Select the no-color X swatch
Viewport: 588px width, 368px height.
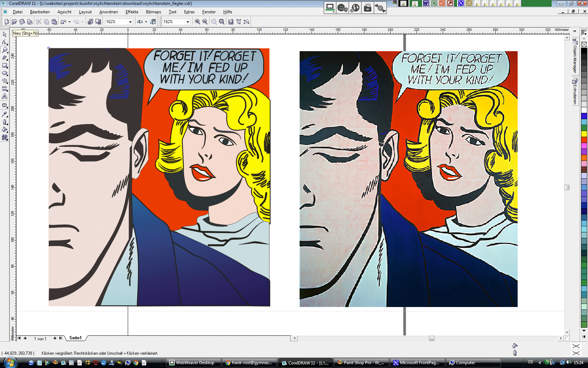click(584, 45)
